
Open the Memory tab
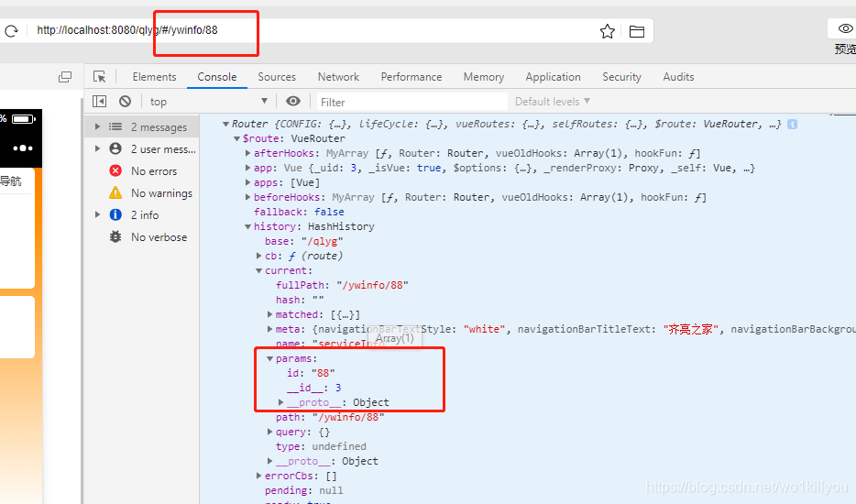[484, 77]
